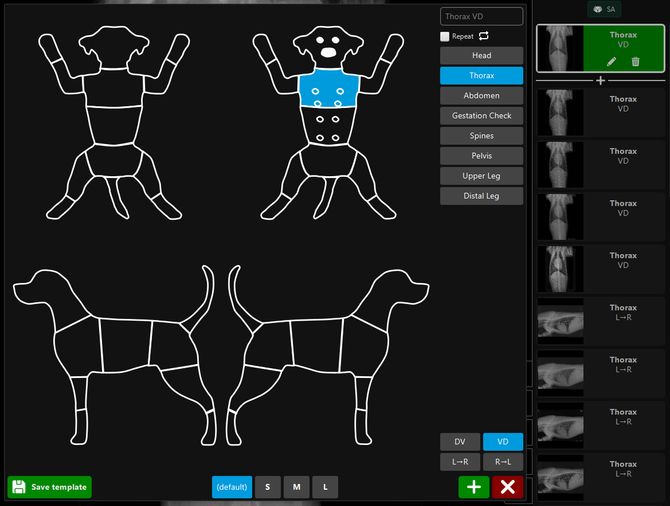This screenshot has width=670, height=506.
Task: Select the Distal Leg region
Action: click(x=482, y=196)
